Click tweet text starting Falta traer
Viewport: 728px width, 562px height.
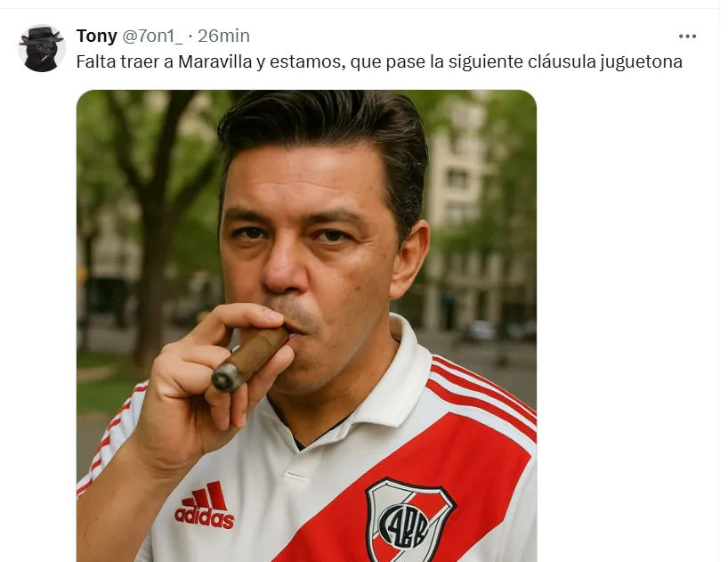tap(379, 61)
